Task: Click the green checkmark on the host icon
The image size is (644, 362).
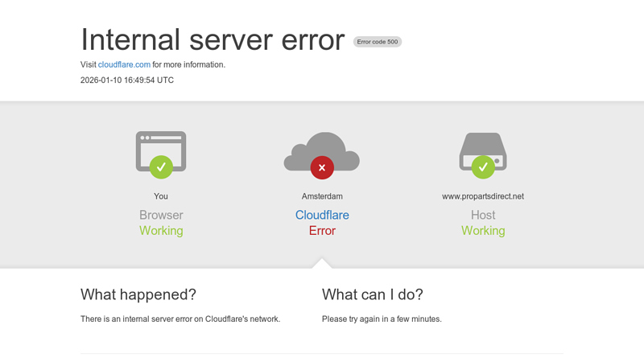Action: (483, 167)
